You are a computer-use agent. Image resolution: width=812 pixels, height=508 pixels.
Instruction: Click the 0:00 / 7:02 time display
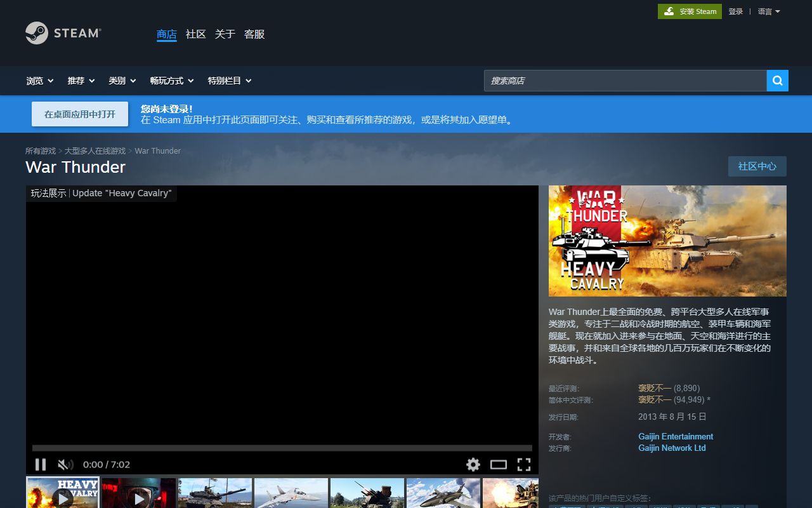point(107,464)
